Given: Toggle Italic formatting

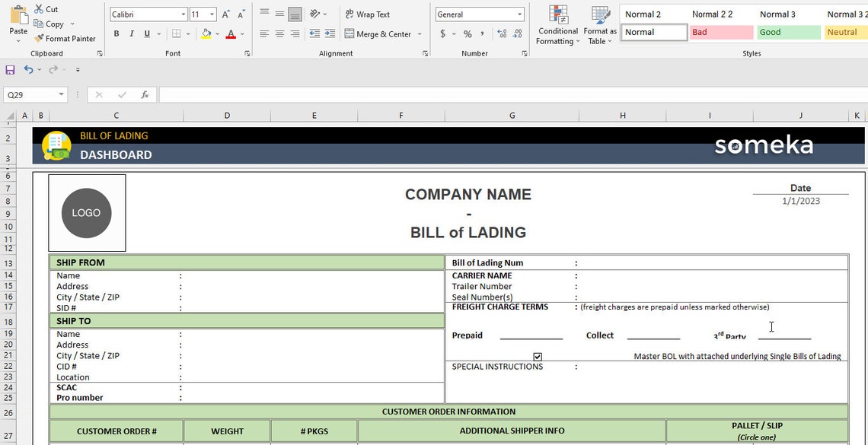Looking at the screenshot, I should click(x=130, y=33).
